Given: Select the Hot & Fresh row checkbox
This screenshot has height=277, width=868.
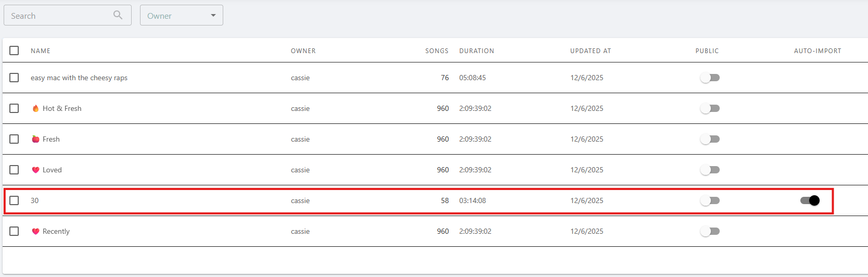Looking at the screenshot, I should (x=14, y=108).
